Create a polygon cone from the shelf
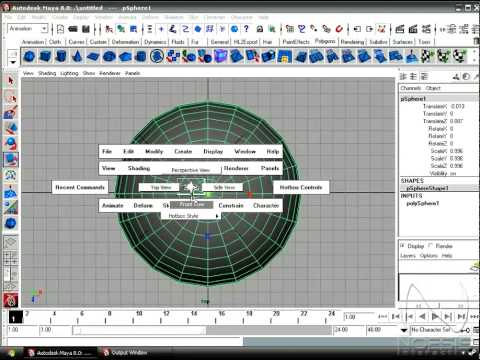 77,56
